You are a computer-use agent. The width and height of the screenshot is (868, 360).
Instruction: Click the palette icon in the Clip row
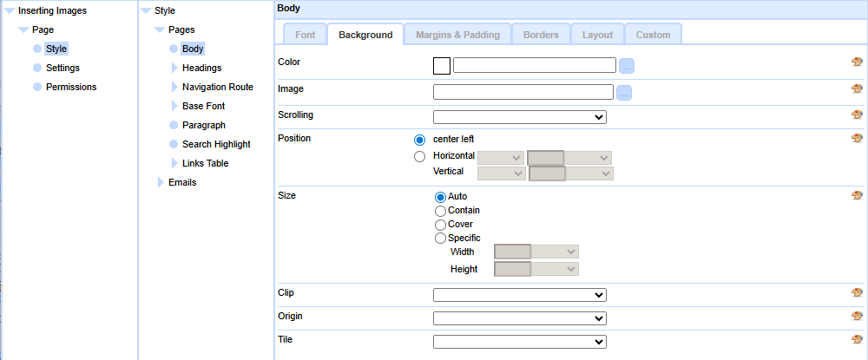pyautogui.click(x=857, y=293)
